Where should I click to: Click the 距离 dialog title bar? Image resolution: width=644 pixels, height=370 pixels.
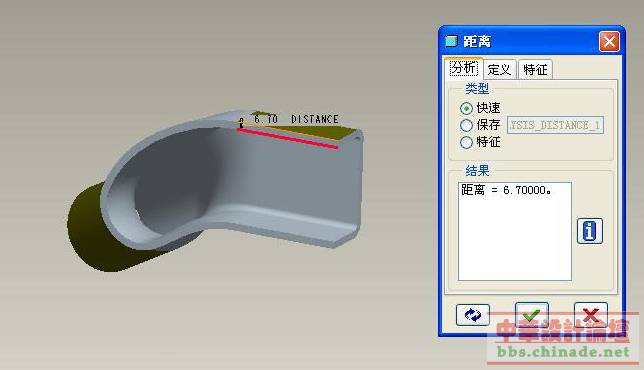(x=522, y=41)
